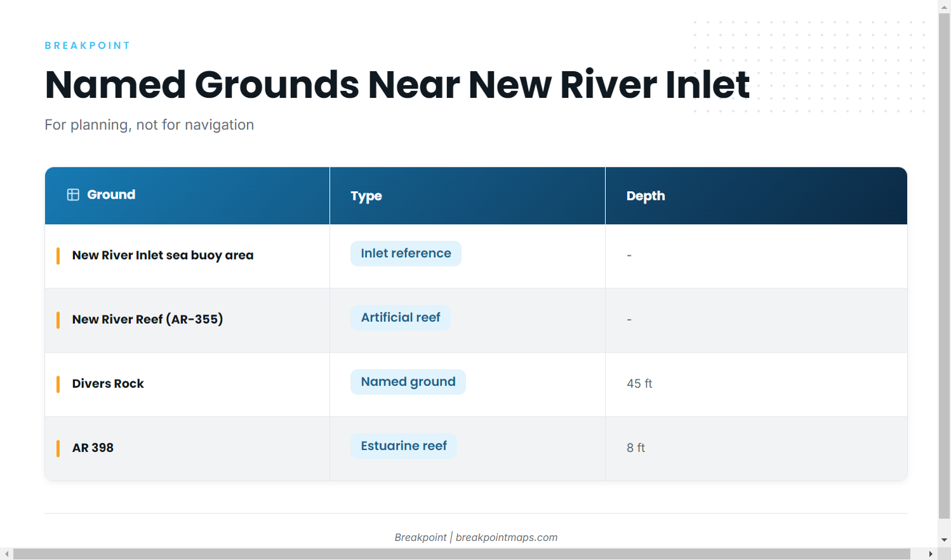Click the Estuarine reef type badge
The width and height of the screenshot is (951, 560).
[x=404, y=446]
